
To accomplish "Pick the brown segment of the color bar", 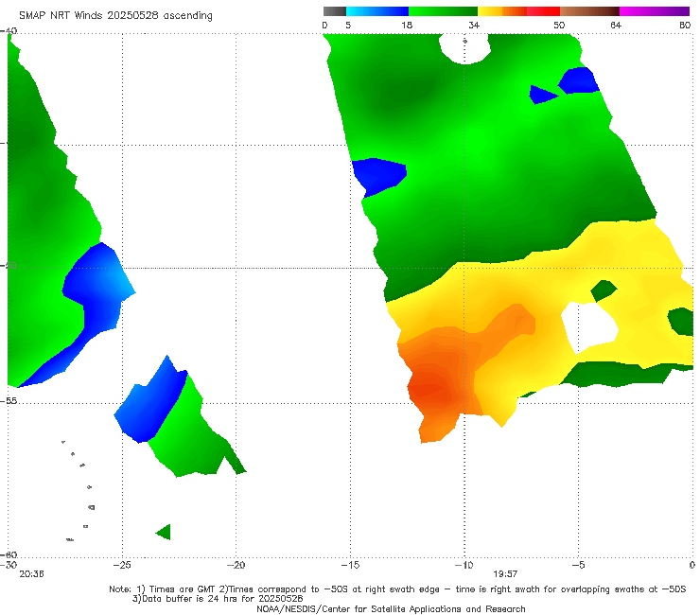I will click(589, 11).
